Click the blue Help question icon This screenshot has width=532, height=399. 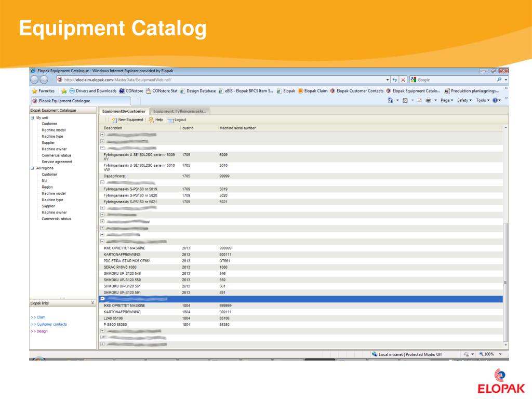click(495, 100)
